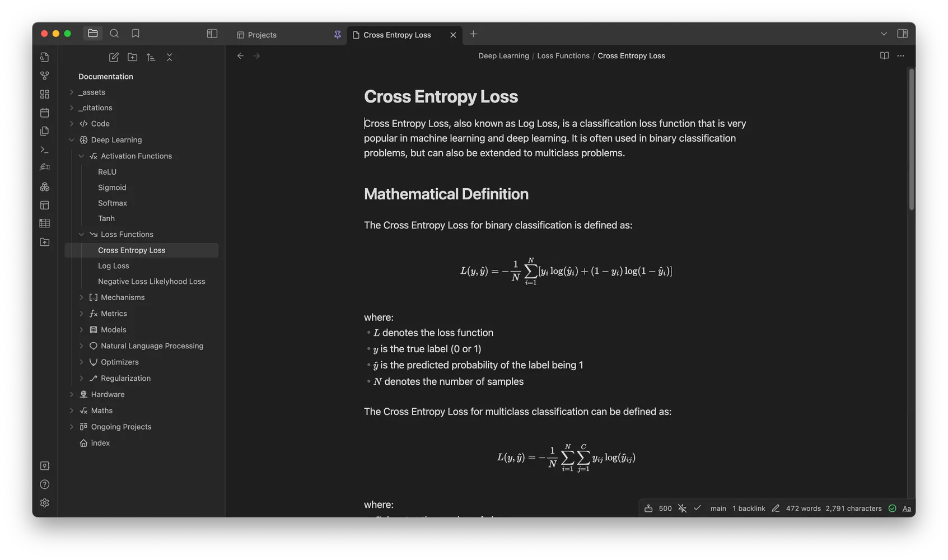Open settings gear in ribbon
The width and height of the screenshot is (948, 560).
[45, 503]
